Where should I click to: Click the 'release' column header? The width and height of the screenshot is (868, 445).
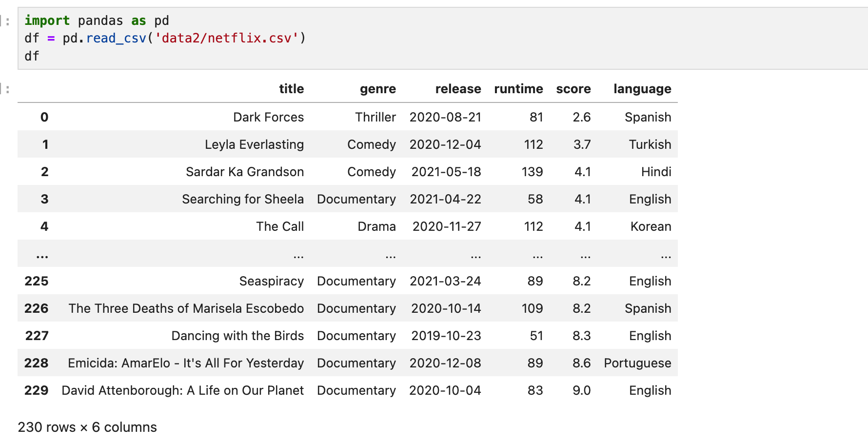pyautogui.click(x=458, y=89)
